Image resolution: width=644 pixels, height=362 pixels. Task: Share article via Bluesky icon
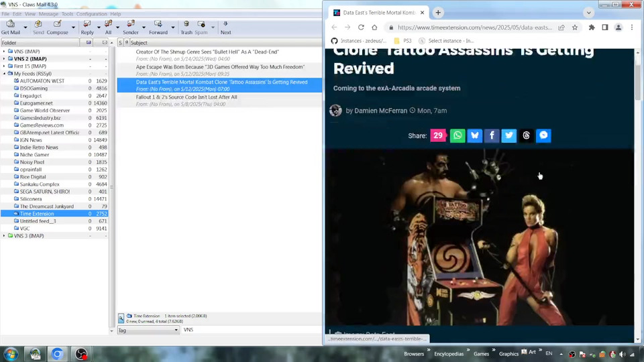point(475,135)
